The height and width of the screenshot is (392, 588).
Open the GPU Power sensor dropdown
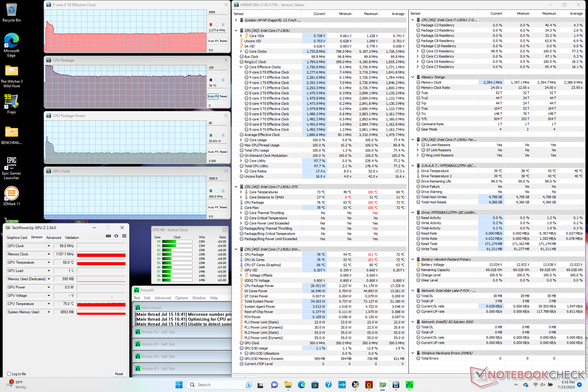49,287
